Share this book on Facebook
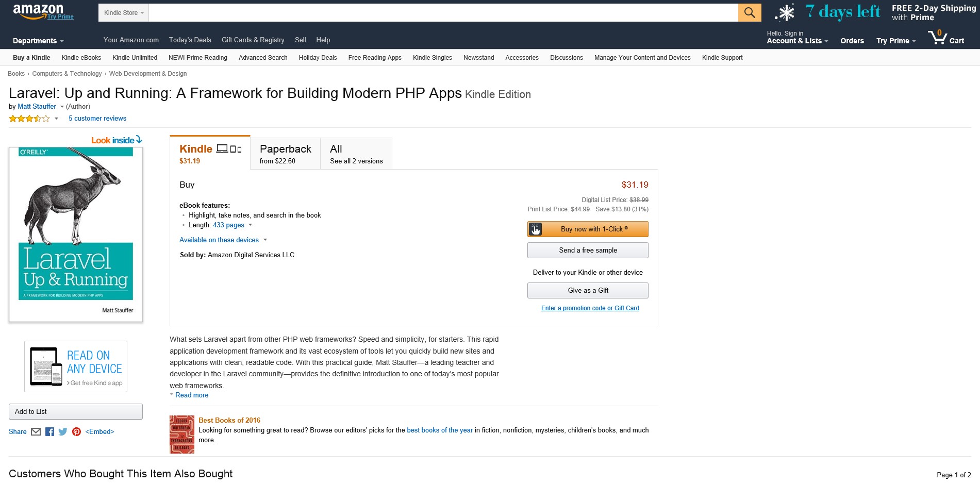This screenshot has height=484, width=980. click(49, 432)
